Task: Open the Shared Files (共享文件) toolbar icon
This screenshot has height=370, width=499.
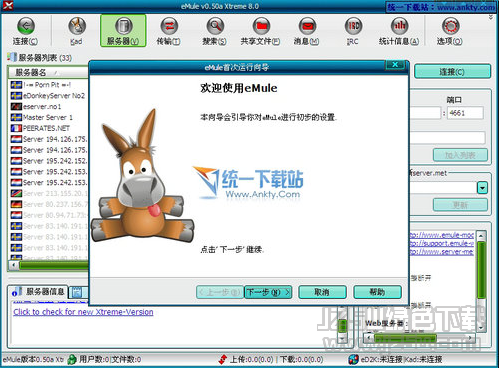Action: (x=261, y=26)
